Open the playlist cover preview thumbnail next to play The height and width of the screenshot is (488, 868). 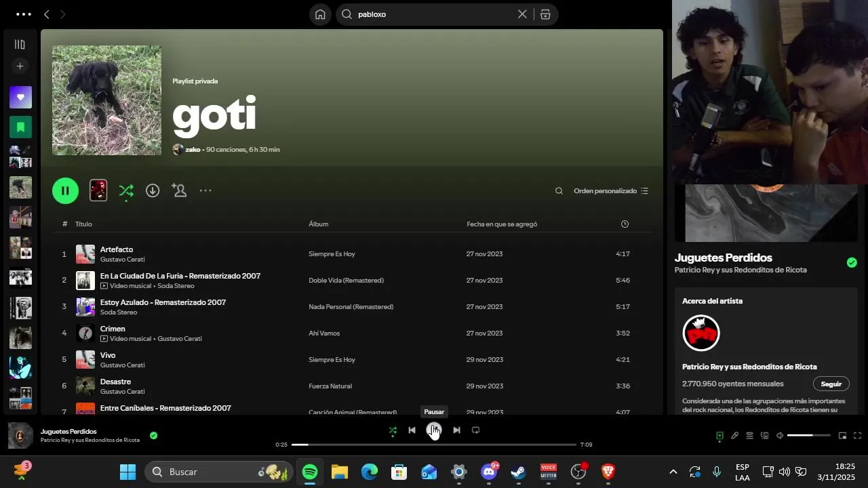(98, 190)
